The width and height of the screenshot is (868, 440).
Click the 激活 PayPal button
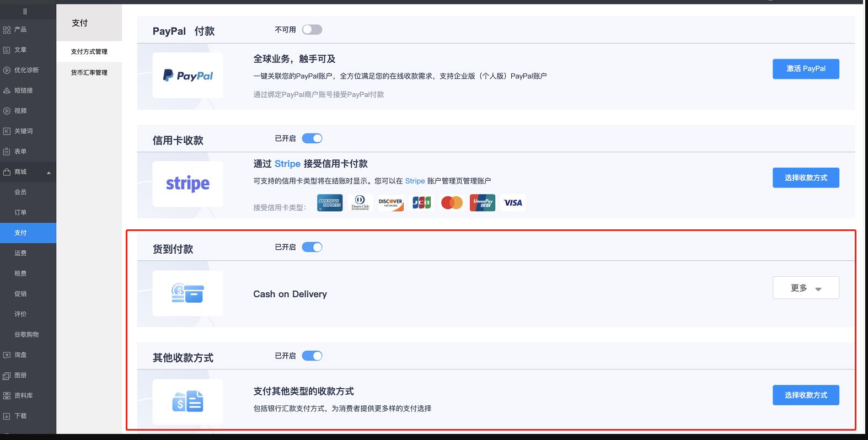[x=806, y=69]
